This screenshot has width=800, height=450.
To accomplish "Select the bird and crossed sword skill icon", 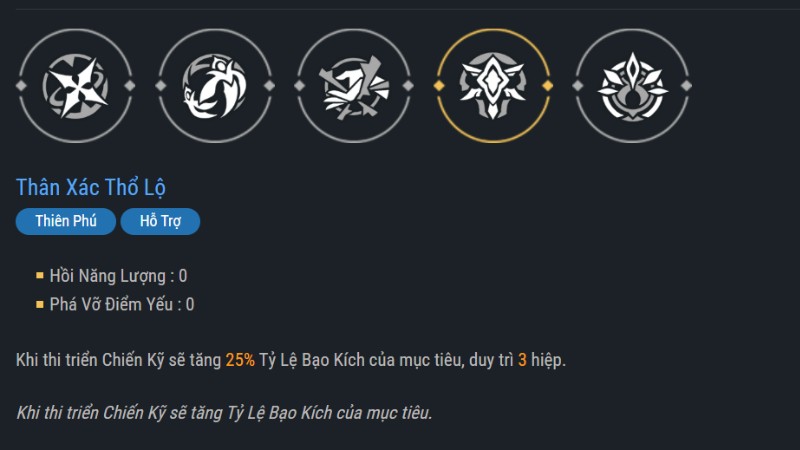I will 355,86.
